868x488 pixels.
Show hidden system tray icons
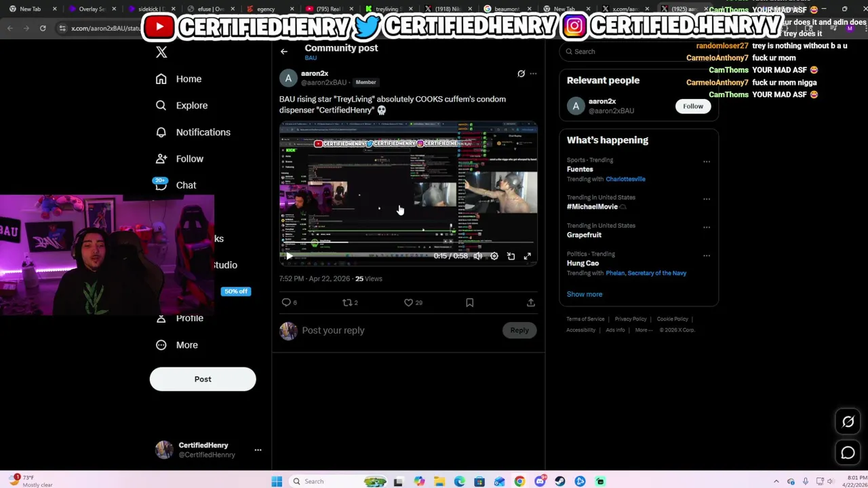[x=776, y=481]
